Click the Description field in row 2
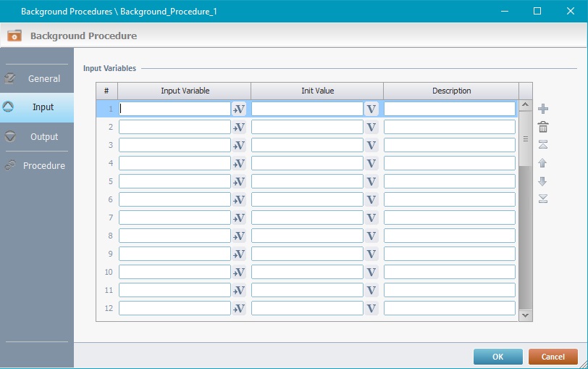This screenshot has height=369, width=588. point(449,127)
